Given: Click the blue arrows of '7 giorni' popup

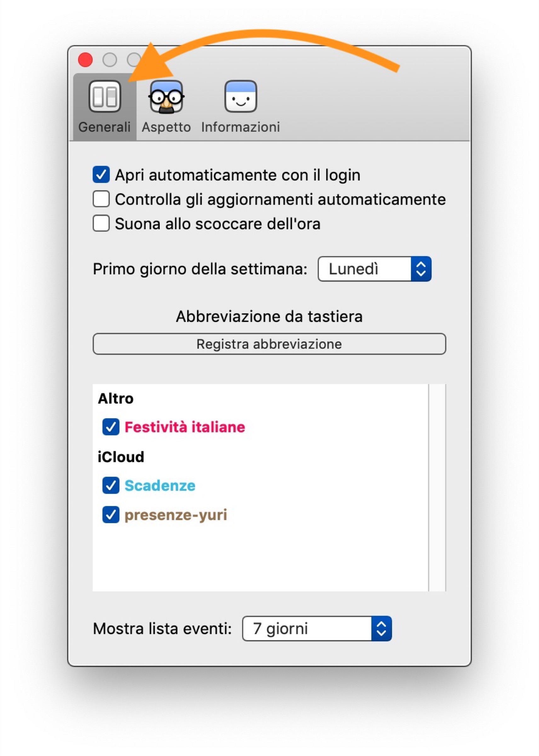Looking at the screenshot, I should [x=381, y=628].
